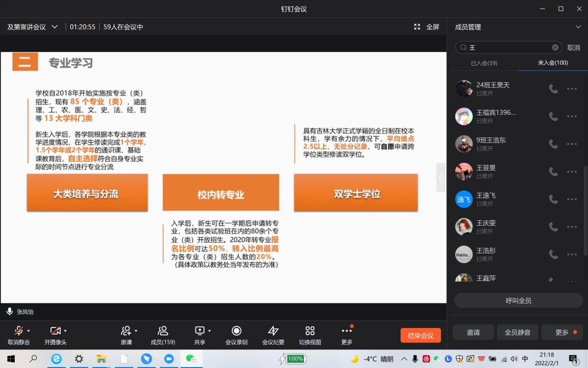Viewport: 588px width, 368px height.
Task: Switch to 已入会(59) tab
Action: coord(484,63)
